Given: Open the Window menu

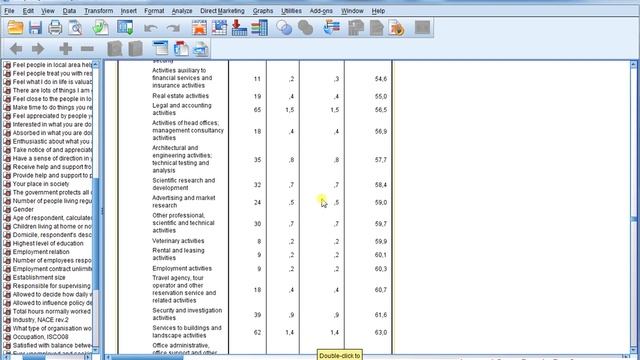Looking at the screenshot, I should pos(352,11).
